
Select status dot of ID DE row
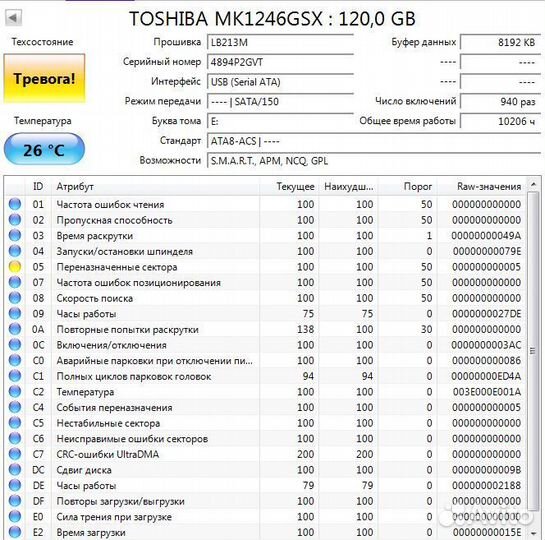point(15,485)
